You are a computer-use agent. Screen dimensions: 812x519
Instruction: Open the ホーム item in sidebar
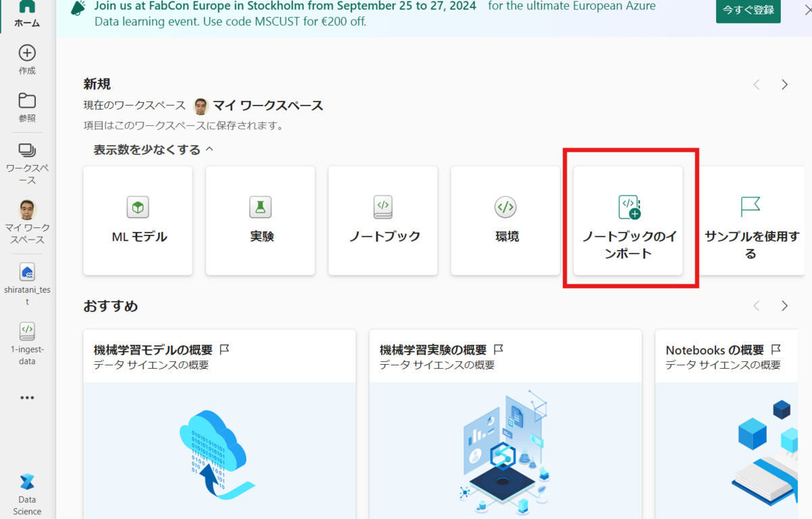(x=27, y=14)
